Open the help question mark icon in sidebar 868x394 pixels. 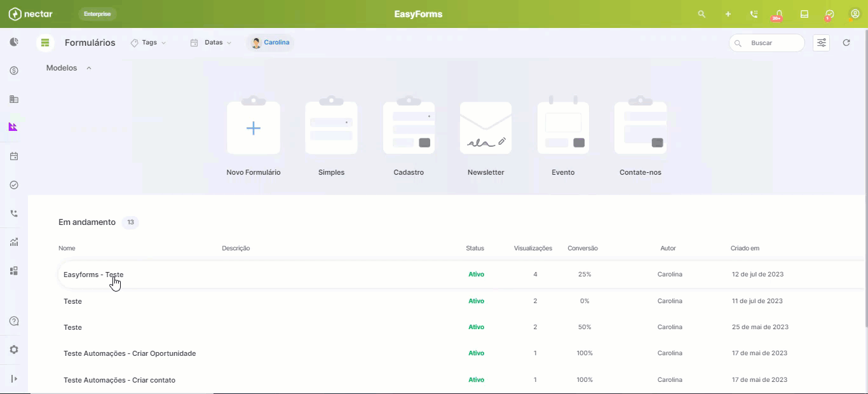click(14, 321)
